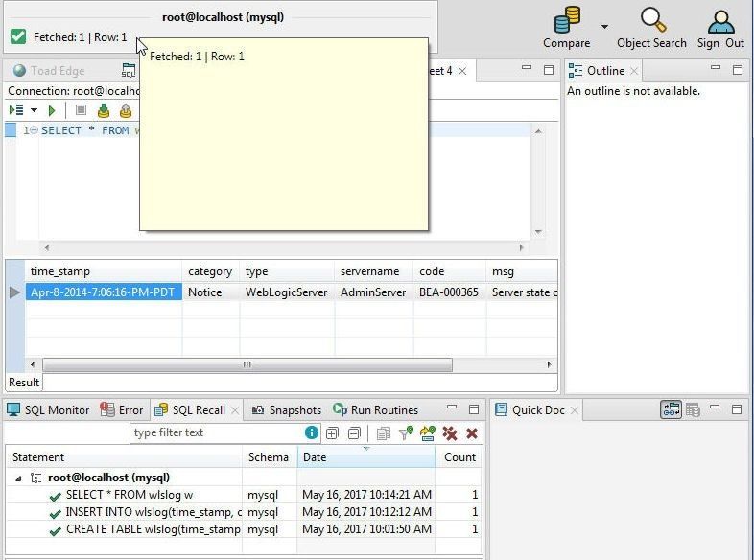Image resolution: width=754 pixels, height=560 pixels.
Task: Select the INSERT INTO wlslog statement row
Action: [x=245, y=512]
